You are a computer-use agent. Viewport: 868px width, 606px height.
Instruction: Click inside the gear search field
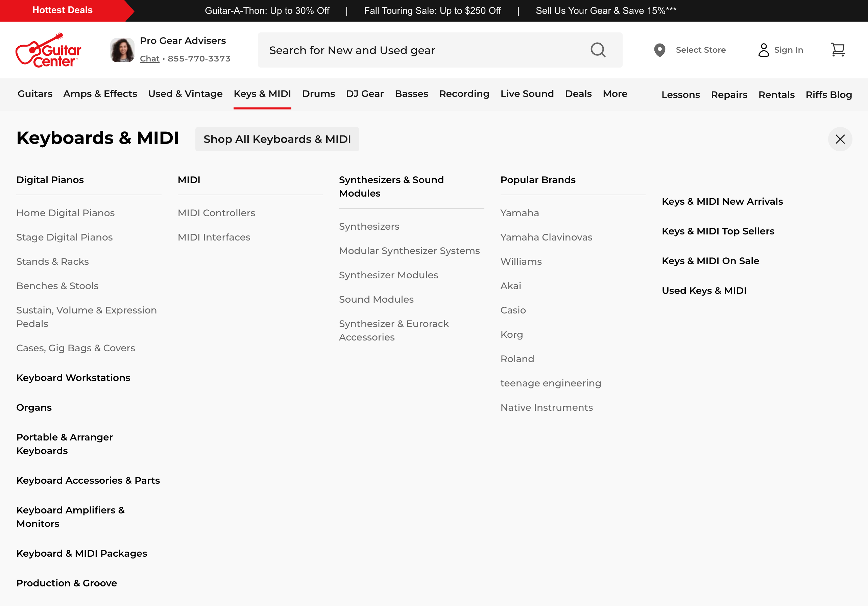416,50
